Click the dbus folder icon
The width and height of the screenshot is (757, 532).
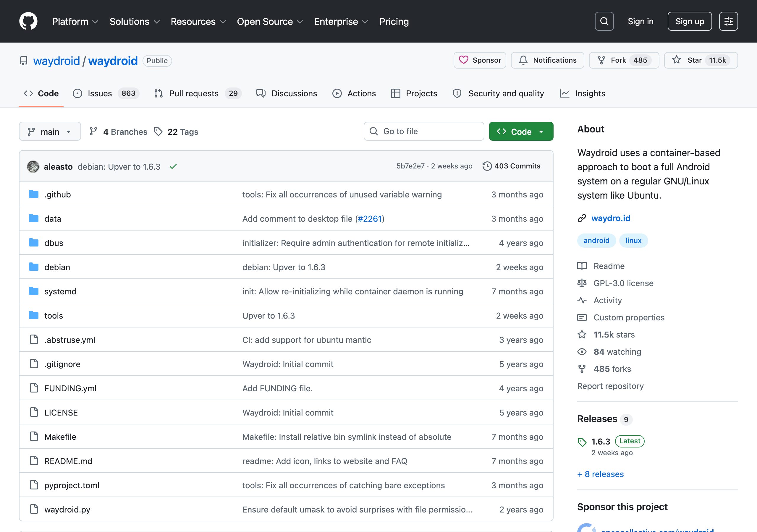pos(34,243)
